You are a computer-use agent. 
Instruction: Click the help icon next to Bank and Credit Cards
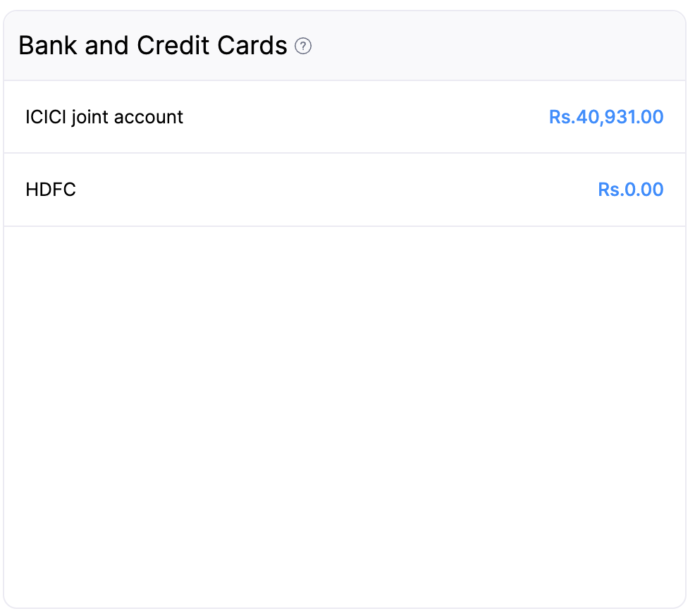pos(304,47)
